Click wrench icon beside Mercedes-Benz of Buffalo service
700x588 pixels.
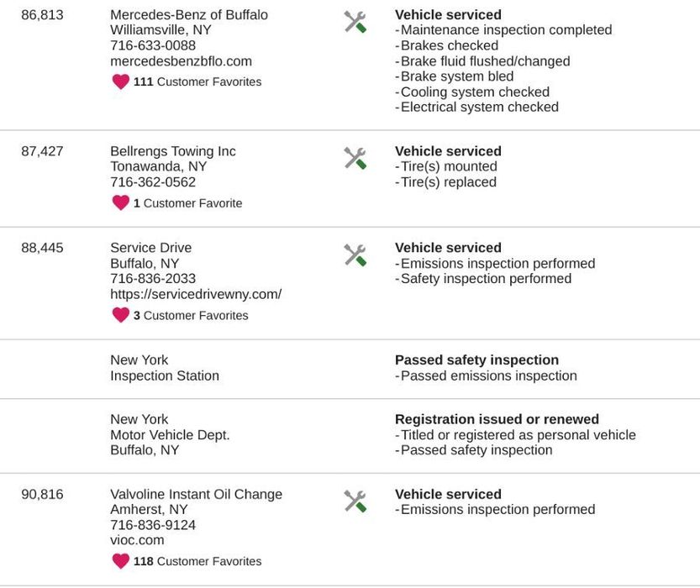[x=355, y=23]
